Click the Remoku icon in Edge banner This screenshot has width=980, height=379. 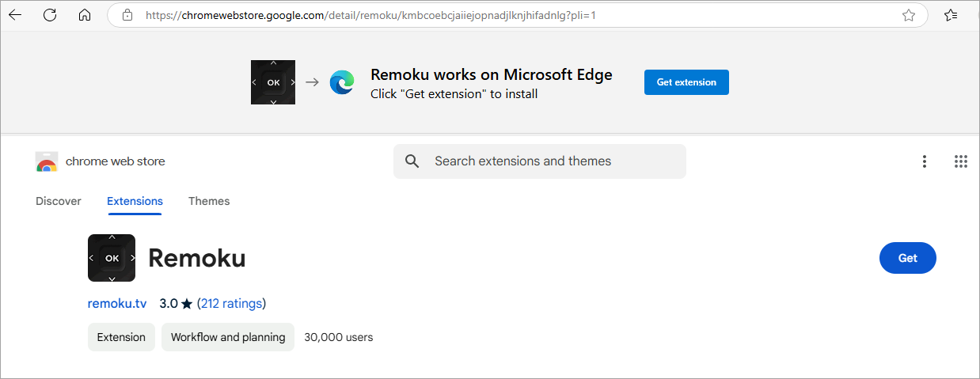(x=273, y=82)
